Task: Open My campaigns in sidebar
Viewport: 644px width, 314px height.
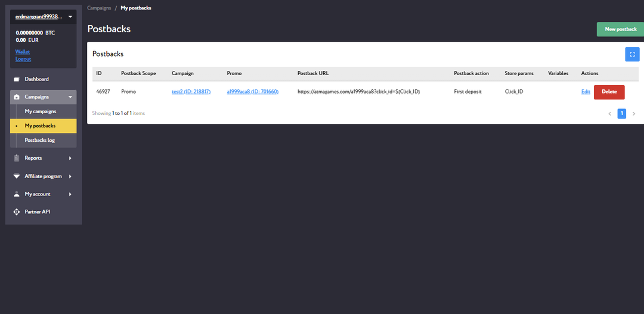Action: click(41, 111)
